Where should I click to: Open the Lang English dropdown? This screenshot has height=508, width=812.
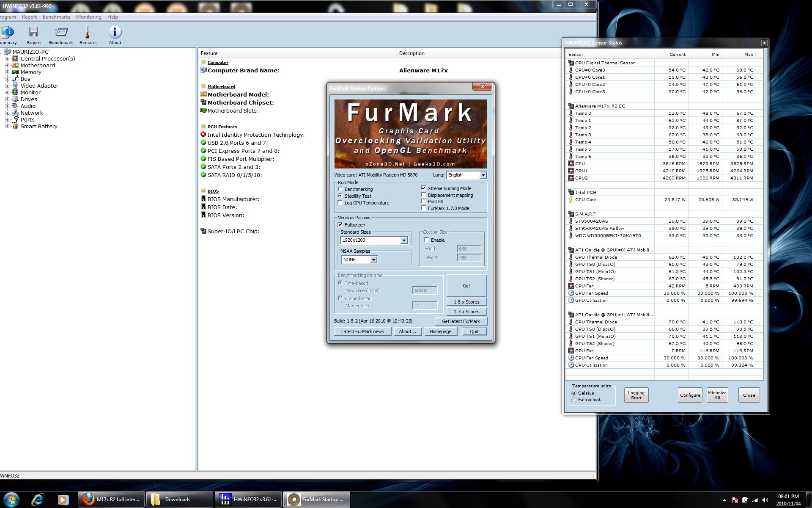click(x=466, y=175)
